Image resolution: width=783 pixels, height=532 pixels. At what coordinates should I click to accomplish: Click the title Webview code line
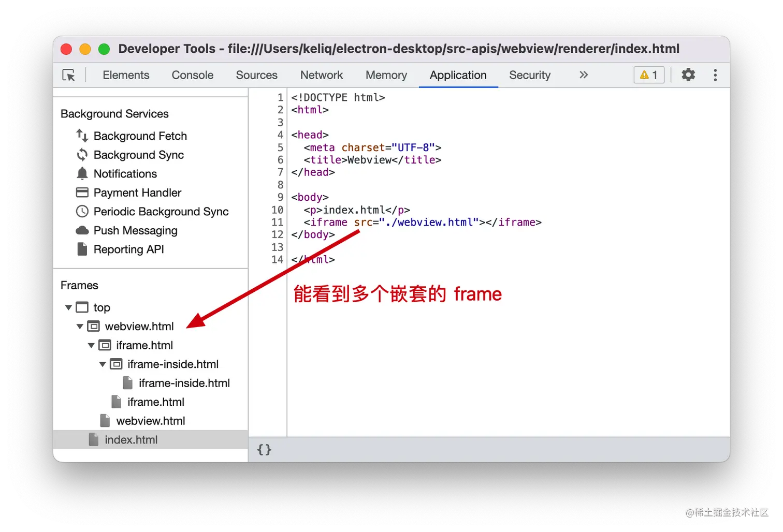(x=372, y=160)
